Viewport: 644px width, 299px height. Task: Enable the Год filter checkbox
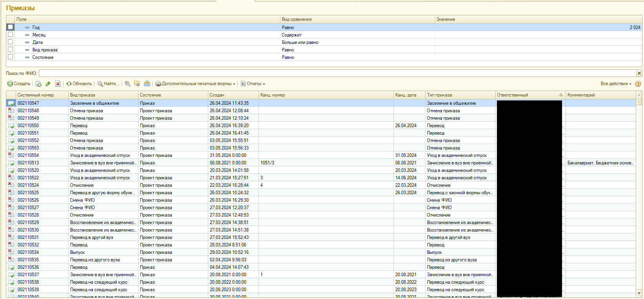[11, 27]
